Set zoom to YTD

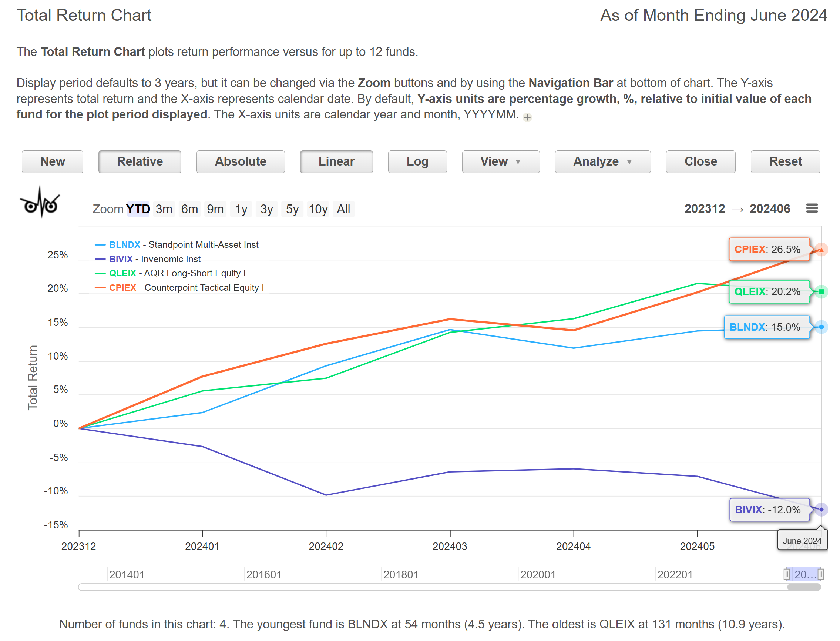point(138,209)
